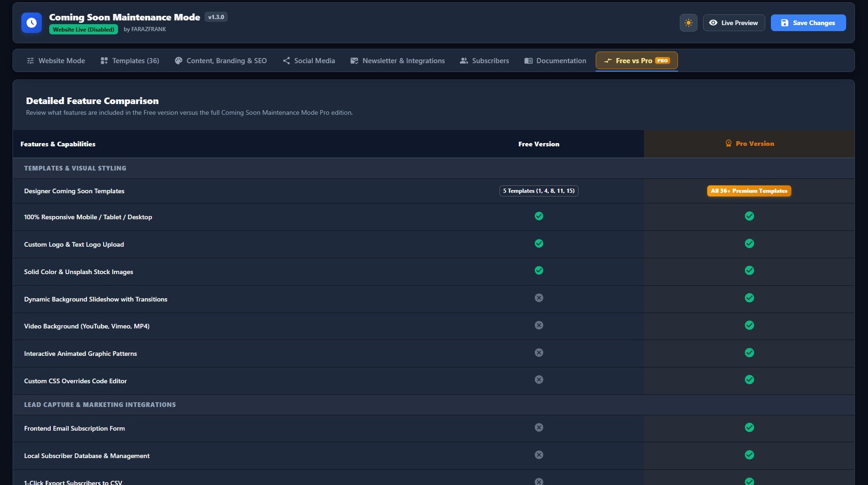Click the 5 Templates free version badge

(x=539, y=191)
